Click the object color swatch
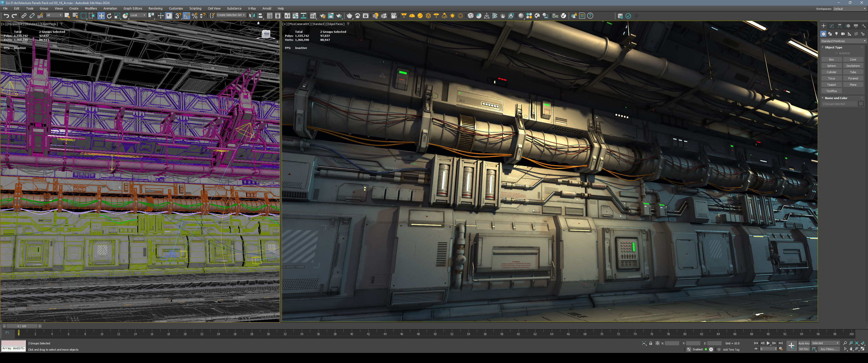The image size is (868, 363). [x=861, y=104]
